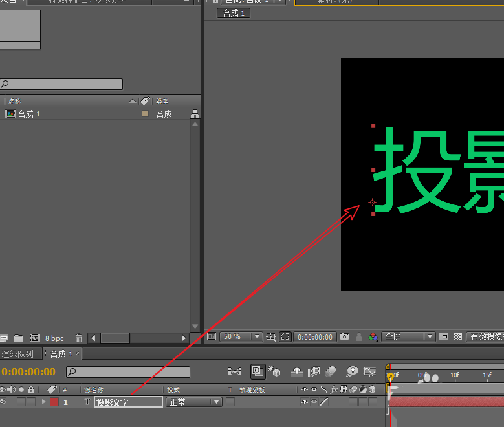Click the text layer T icon
The image size is (504, 427).
coord(87,402)
